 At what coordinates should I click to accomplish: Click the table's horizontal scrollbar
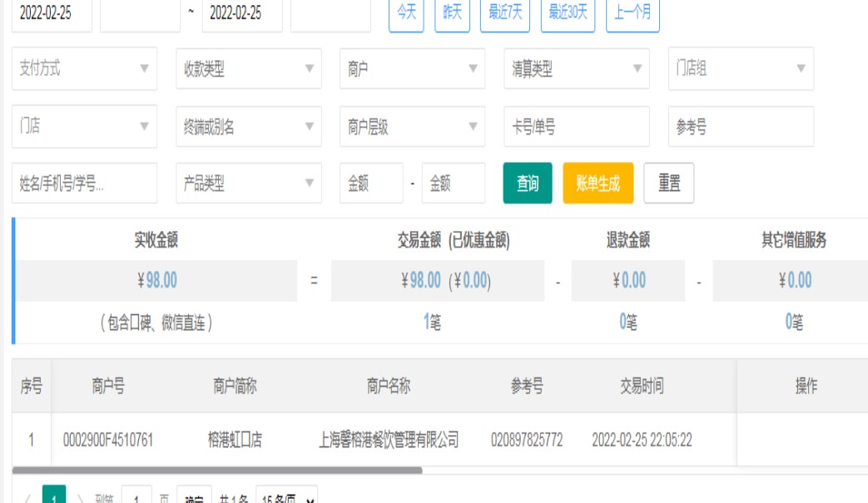point(216,471)
